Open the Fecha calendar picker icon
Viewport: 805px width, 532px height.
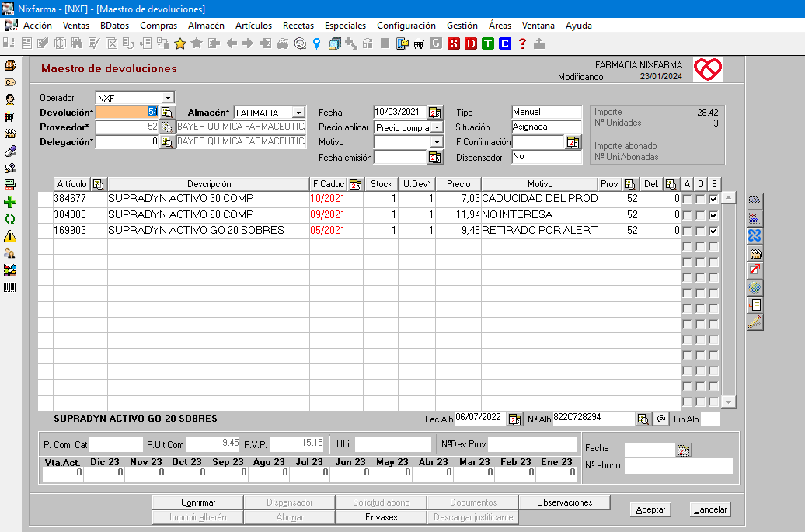(434, 113)
